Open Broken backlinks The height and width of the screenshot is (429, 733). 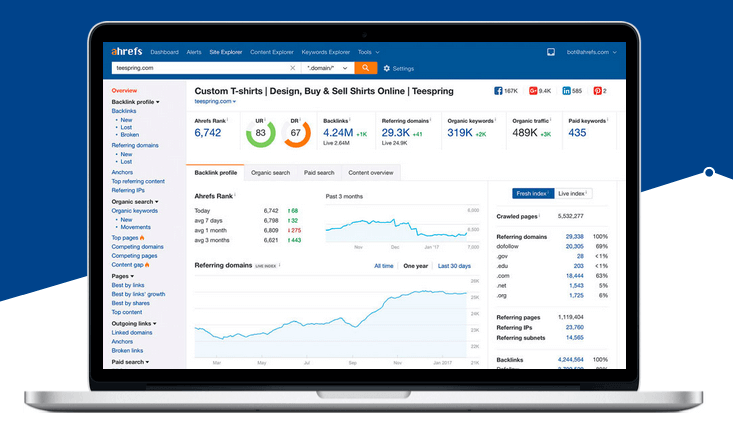[x=129, y=135]
